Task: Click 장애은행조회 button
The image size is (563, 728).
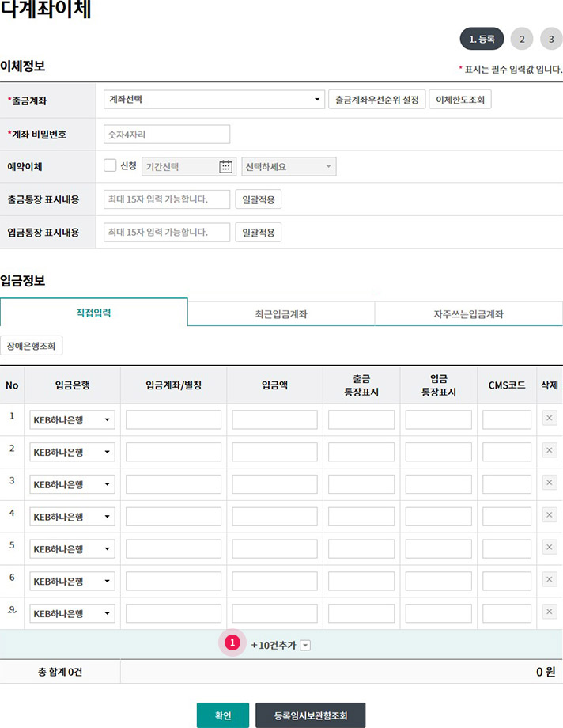Action: tap(32, 346)
